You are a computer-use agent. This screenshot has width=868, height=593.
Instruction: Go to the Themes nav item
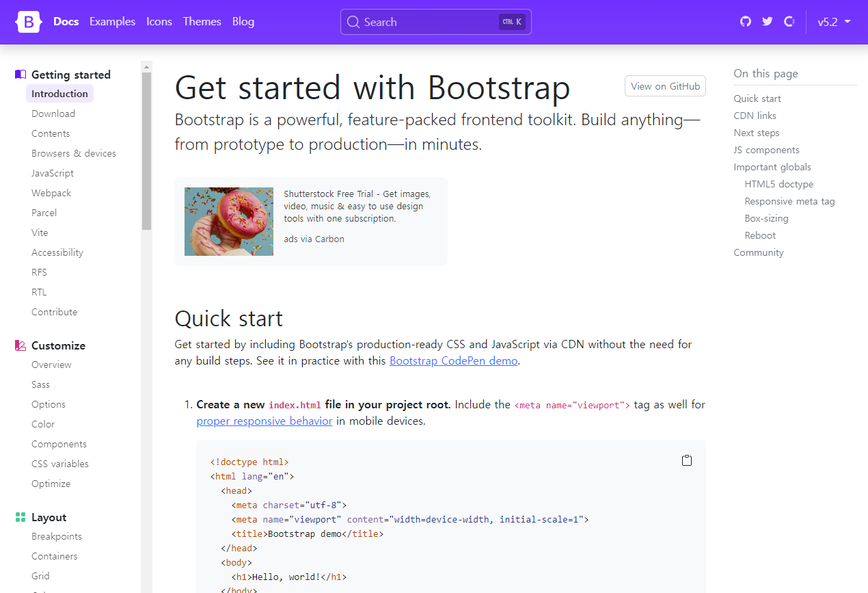(x=202, y=22)
